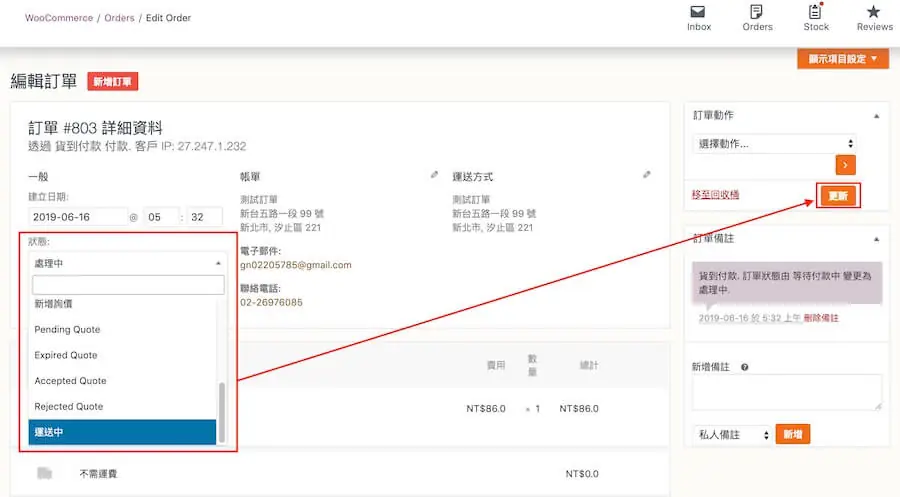Click the orange arrow button under 選擇動作
The image size is (900, 497).
coord(845,165)
